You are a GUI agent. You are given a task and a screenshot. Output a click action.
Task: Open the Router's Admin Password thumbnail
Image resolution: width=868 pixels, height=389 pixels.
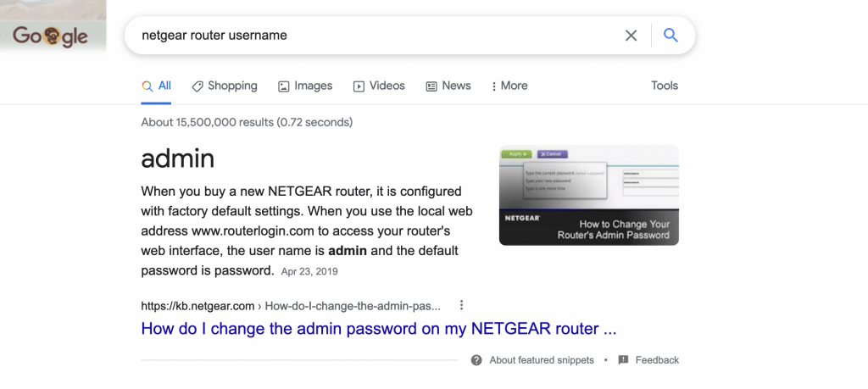[588, 196]
